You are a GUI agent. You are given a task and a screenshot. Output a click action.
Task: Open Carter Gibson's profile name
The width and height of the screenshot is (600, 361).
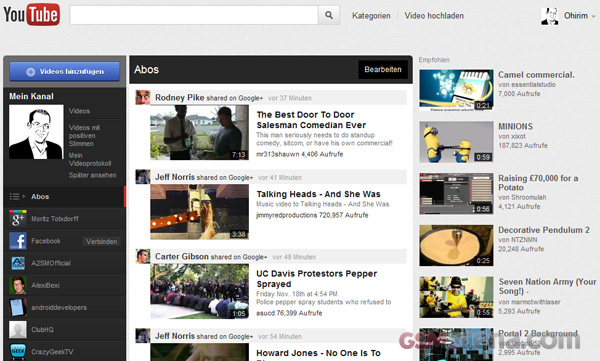[x=182, y=256]
